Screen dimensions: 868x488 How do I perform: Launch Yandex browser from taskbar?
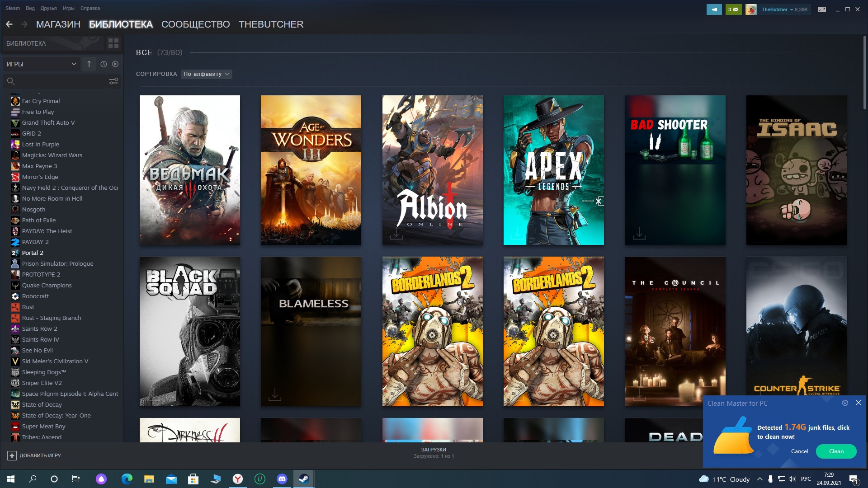click(x=238, y=479)
